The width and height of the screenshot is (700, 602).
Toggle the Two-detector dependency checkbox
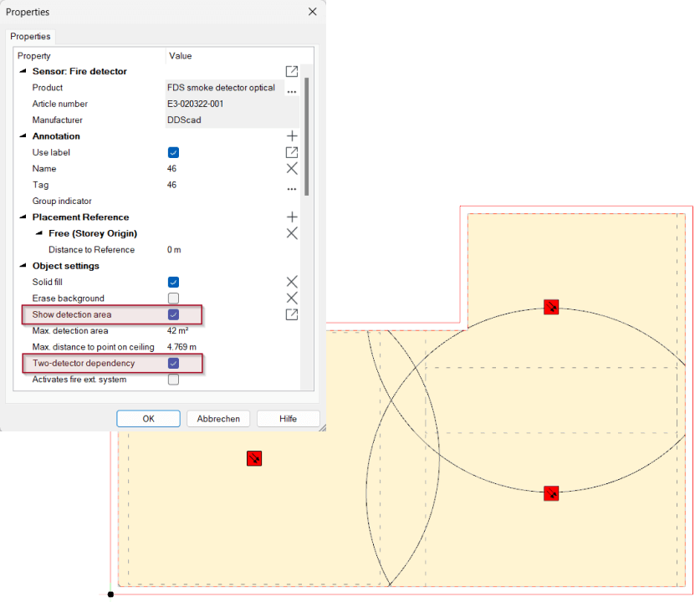click(x=173, y=364)
